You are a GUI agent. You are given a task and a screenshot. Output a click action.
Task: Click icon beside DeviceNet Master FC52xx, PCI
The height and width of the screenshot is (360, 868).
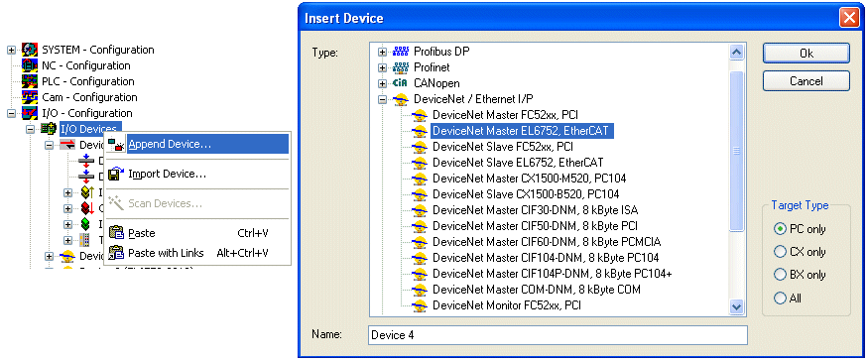pos(420,115)
